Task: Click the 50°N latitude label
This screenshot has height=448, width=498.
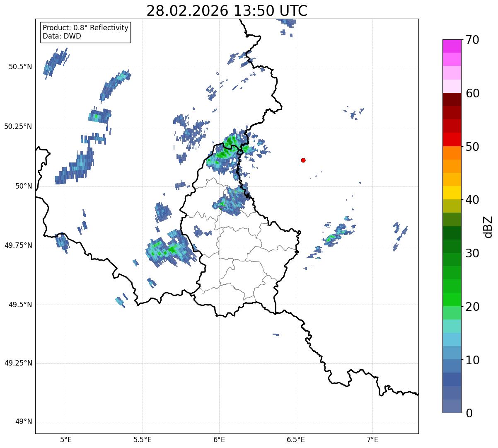Action: tap(24, 186)
